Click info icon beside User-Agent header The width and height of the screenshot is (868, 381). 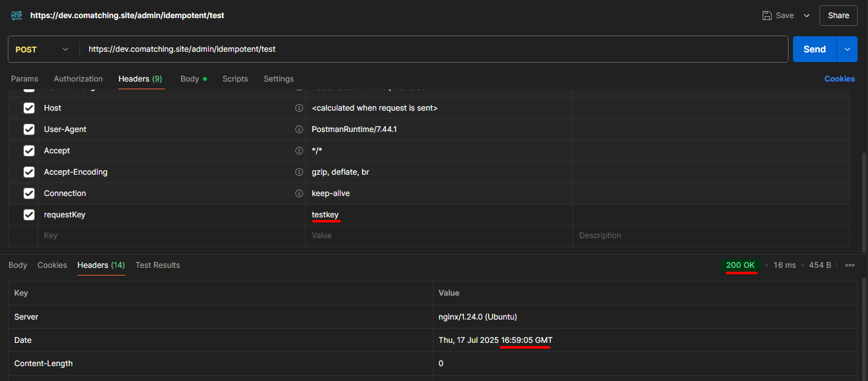299,129
